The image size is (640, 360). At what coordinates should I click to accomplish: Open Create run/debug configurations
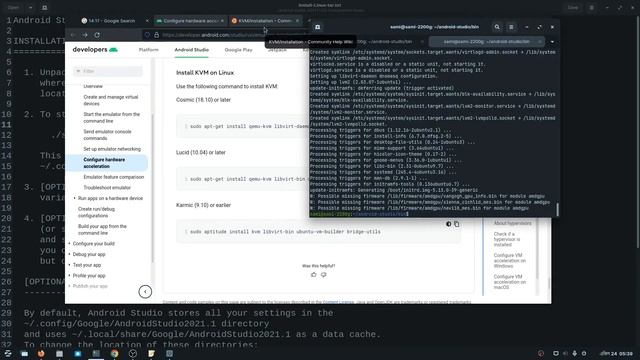pos(96,212)
